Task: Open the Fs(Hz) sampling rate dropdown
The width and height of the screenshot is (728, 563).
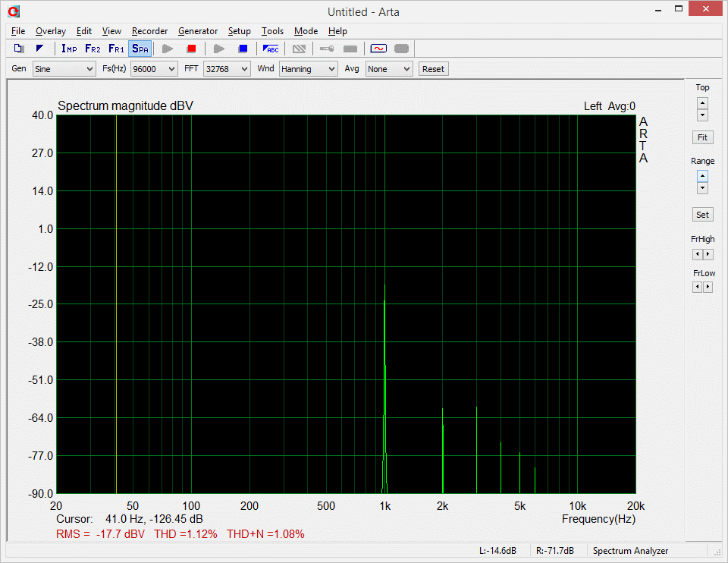Action: tap(154, 69)
